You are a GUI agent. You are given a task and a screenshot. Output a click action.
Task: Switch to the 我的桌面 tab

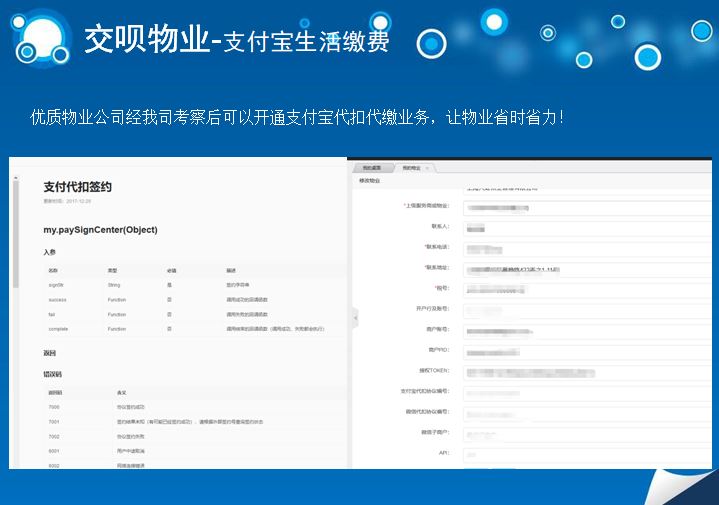click(372, 168)
